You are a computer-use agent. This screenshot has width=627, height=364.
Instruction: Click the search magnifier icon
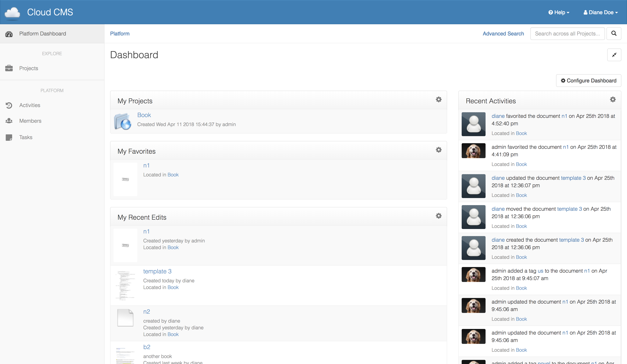click(614, 33)
